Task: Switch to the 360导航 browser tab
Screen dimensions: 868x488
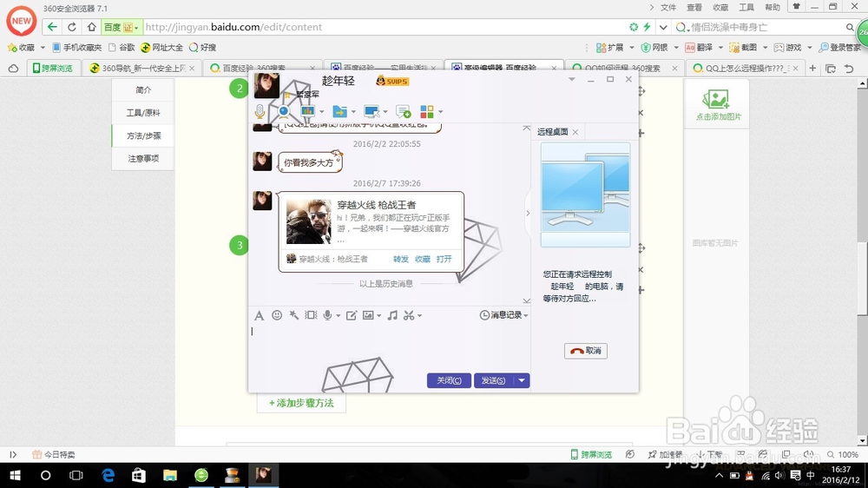Action: (141, 68)
